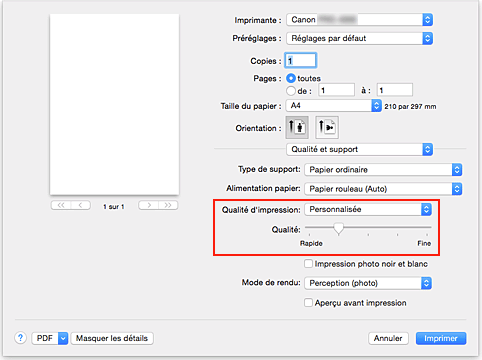Click the '210 par 297 mm' text
This screenshot has height=360, width=482.
tap(410, 107)
